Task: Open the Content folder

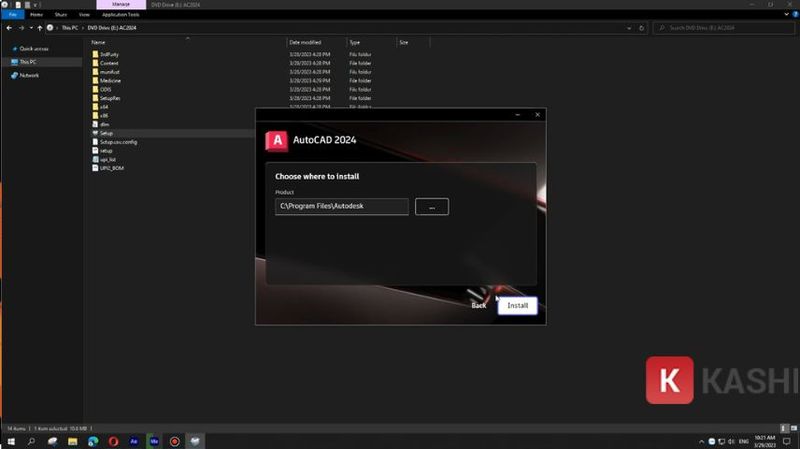Action: [109, 63]
